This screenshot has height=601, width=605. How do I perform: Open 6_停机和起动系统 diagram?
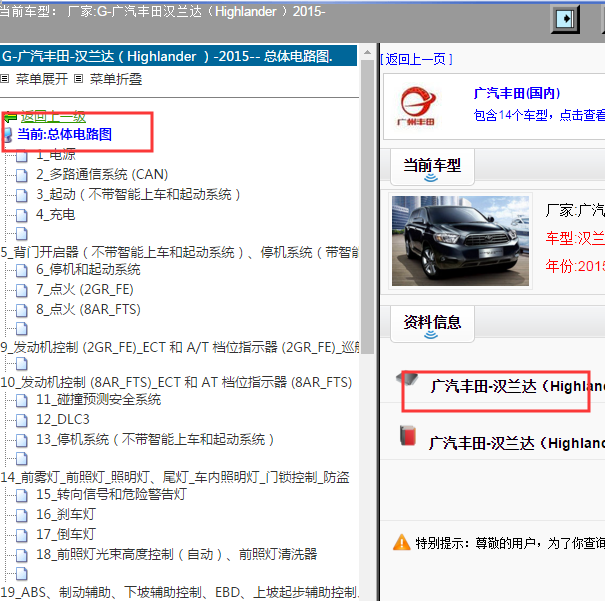[88, 270]
